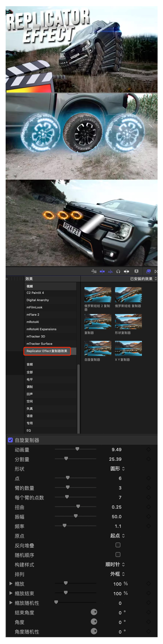Select the 俄罗斯娃娃 复制器 effect thumbnail

[x=128, y=295]
